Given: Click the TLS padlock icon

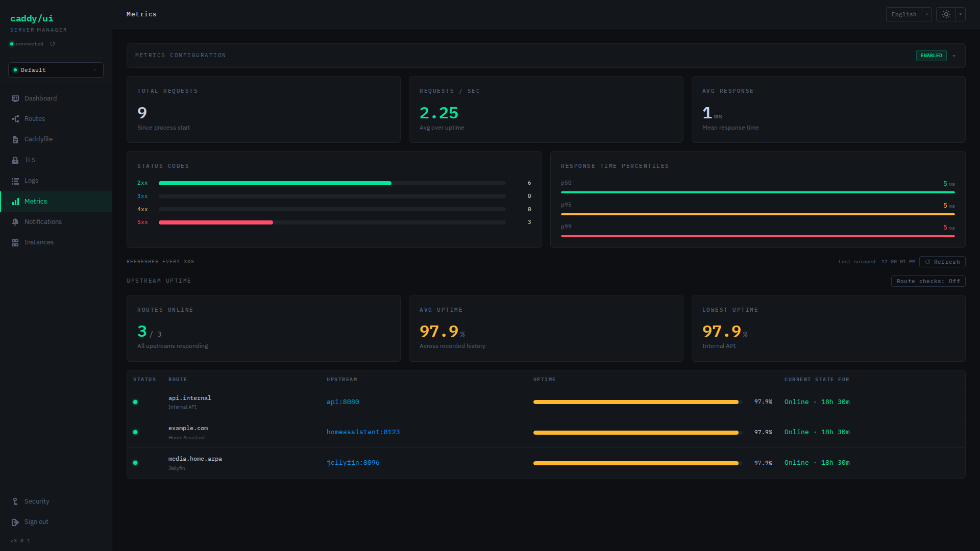Looking at the screenshot, I should pos(15,160).
